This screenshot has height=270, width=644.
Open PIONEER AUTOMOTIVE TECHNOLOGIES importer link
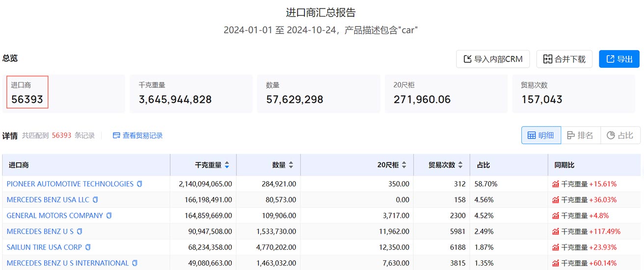70,184
